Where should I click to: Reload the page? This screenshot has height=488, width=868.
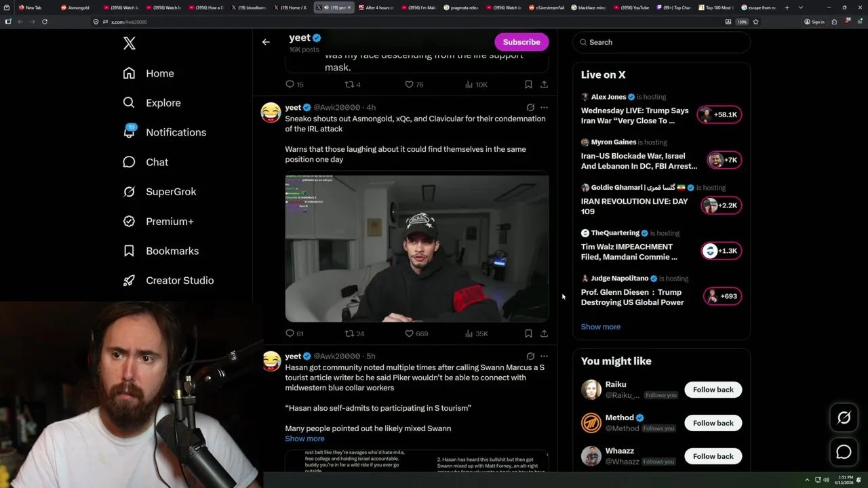(x=45, y=22)
